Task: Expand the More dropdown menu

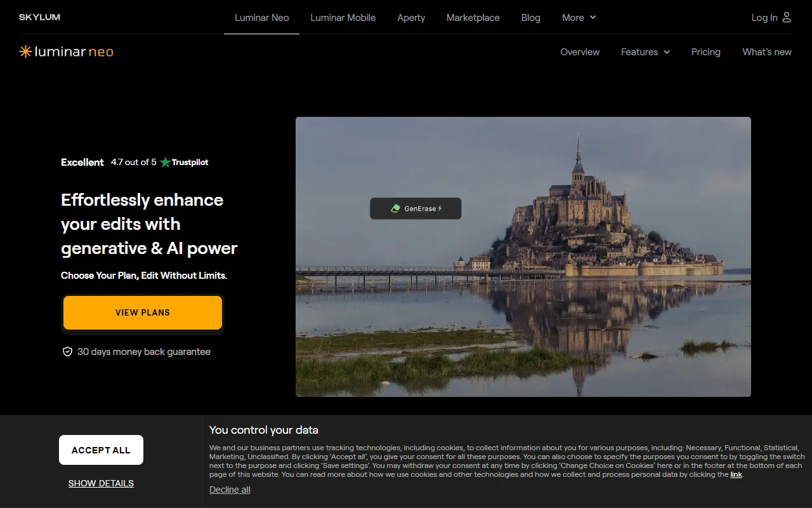Action: [x=579, y=18]
